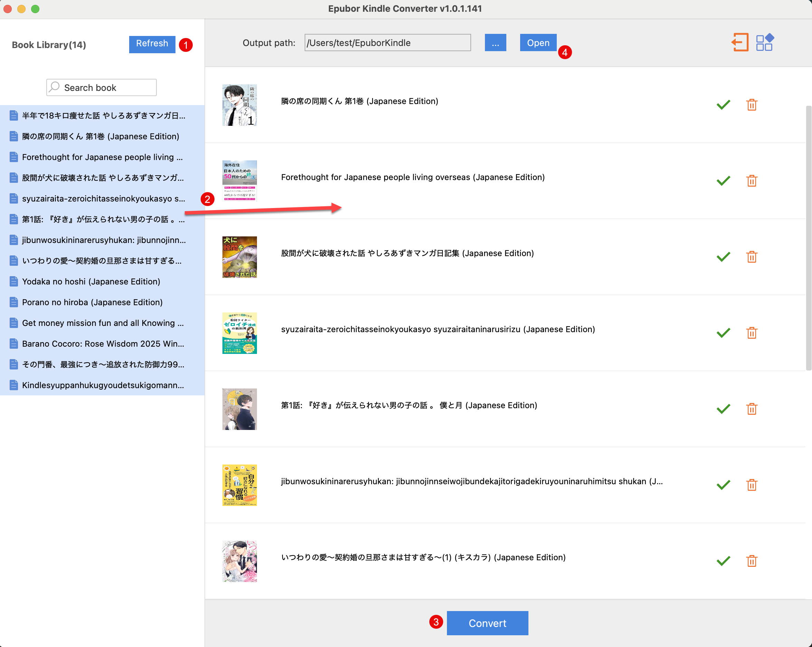Image resolution: width=812 pixels, height=647 pixels.
Task: Select Yodaka no hoshi (Japanese Edition)
Action: pos(102,281)
